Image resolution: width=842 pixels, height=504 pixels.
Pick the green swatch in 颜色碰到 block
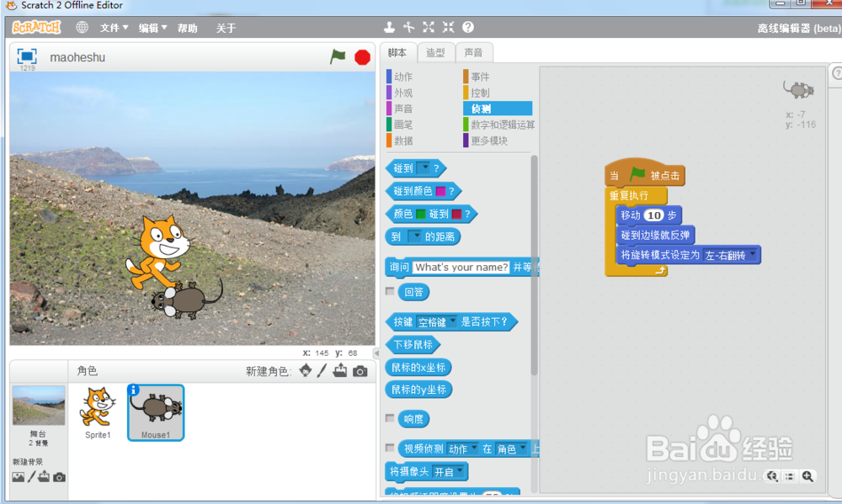[421, 214]
